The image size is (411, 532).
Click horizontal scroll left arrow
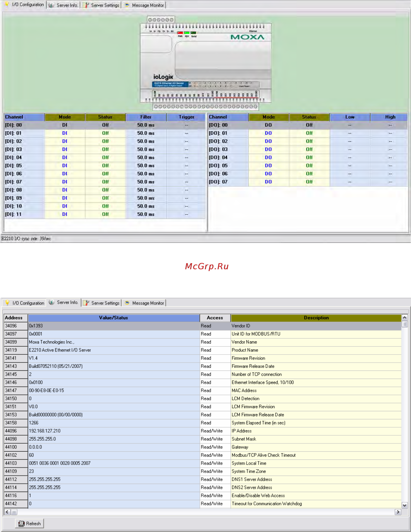coord(7,512)
